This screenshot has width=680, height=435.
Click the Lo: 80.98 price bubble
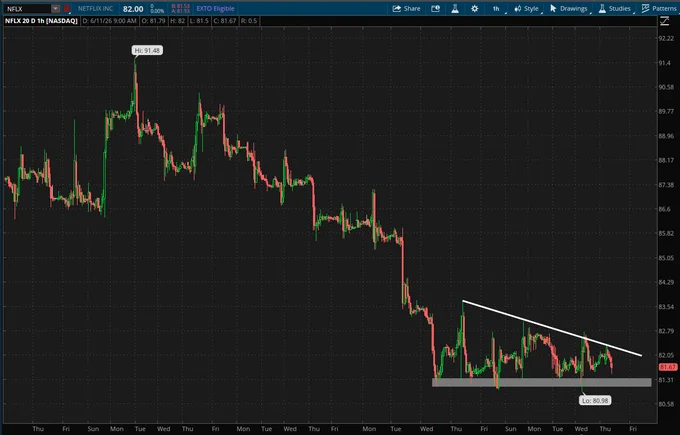pyautogui.click(x=595, y=400)
